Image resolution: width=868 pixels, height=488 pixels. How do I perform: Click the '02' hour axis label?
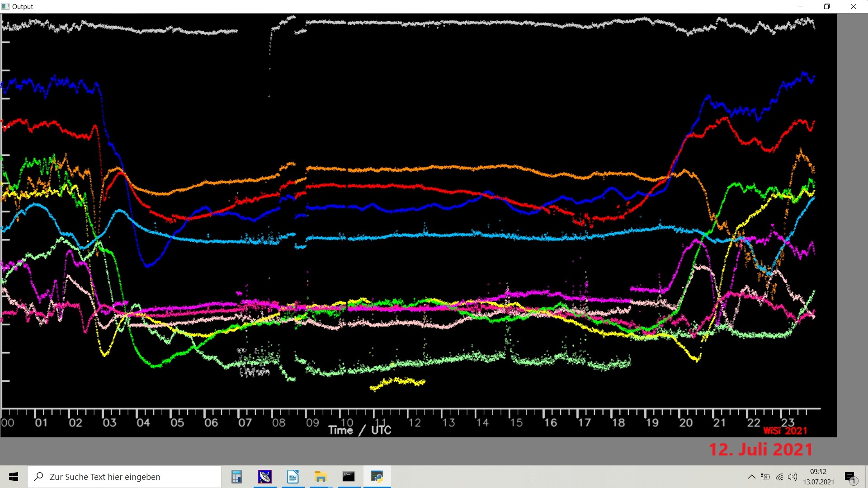(75, 423)
